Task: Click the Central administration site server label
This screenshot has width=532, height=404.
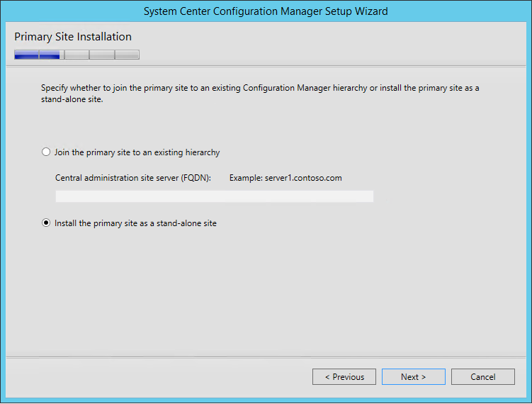Action: click(133, 178)
